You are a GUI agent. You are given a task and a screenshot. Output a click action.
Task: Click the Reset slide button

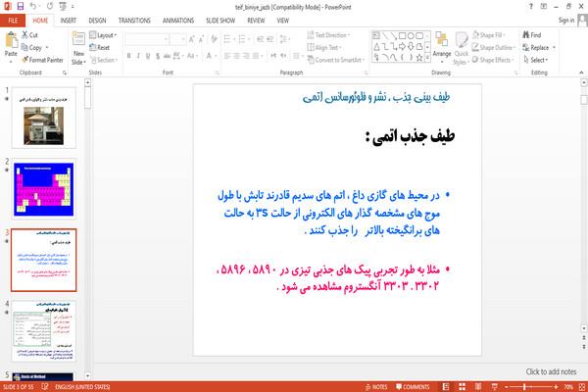100,48
